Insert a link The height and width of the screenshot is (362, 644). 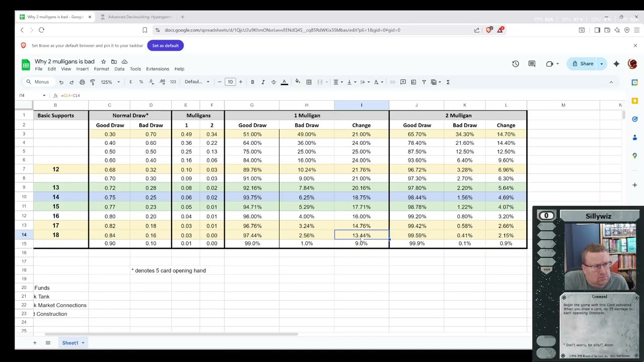pos(392,82)
